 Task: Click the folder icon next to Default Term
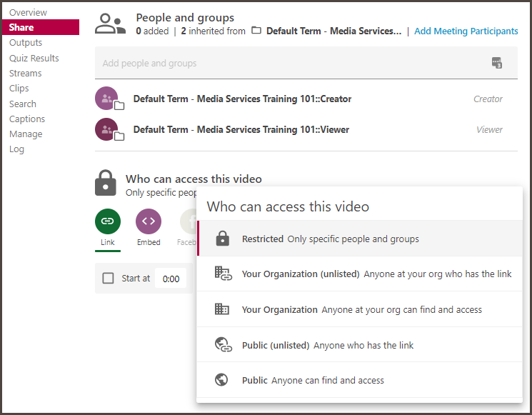click(x=256, y=31)
